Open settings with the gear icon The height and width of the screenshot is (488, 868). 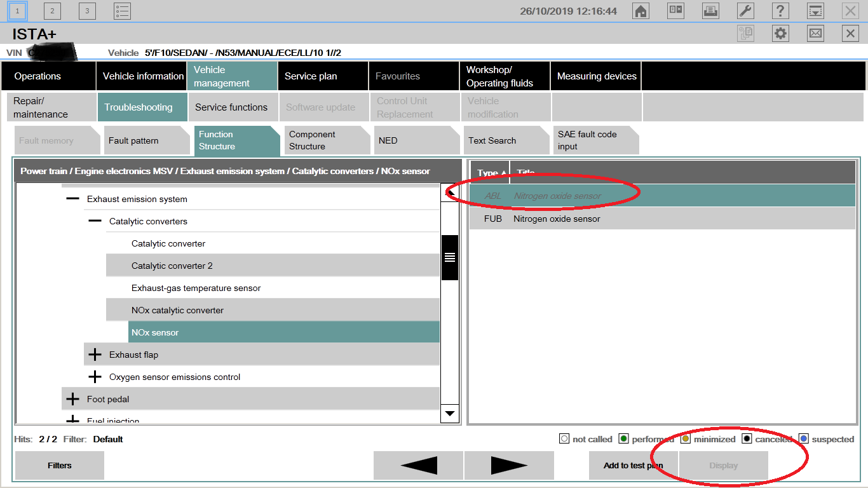pos(780,34)
